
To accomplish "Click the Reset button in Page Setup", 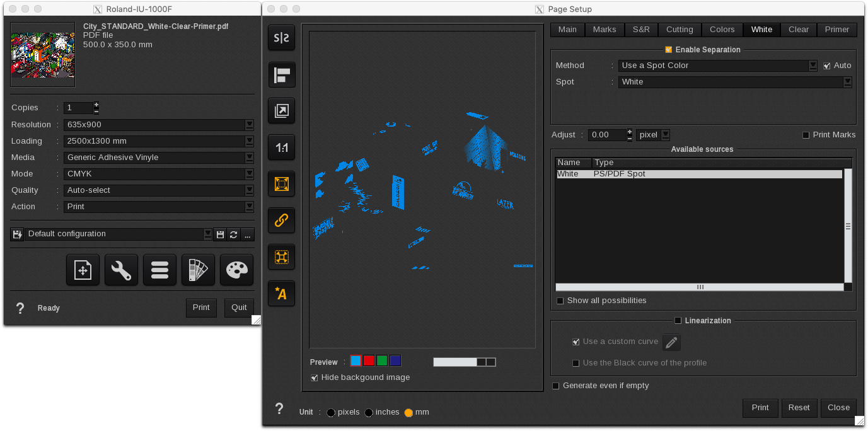I will [799, 408].
